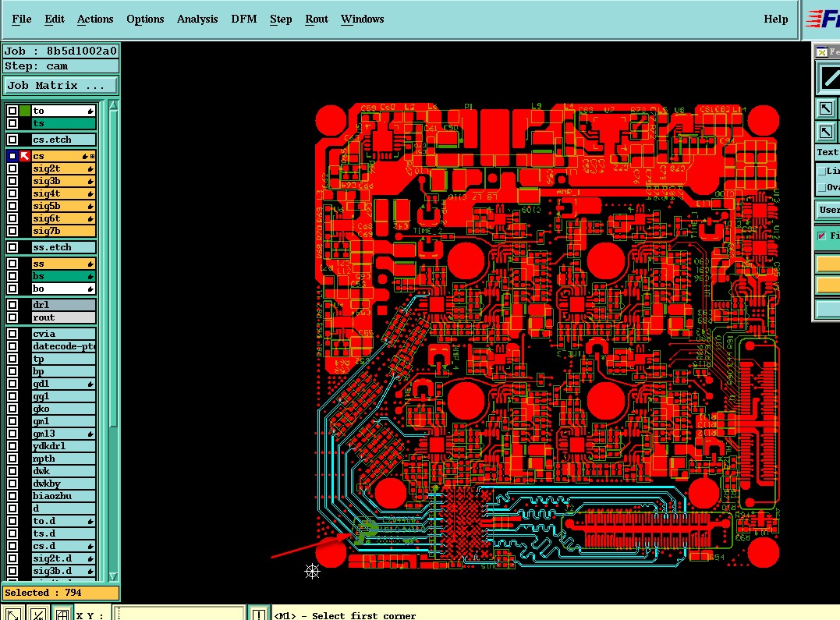This screenshot has height=620, width=840.
Task: Click the hand marker on the gm13 layer
Action: click(x=90, y=434)
